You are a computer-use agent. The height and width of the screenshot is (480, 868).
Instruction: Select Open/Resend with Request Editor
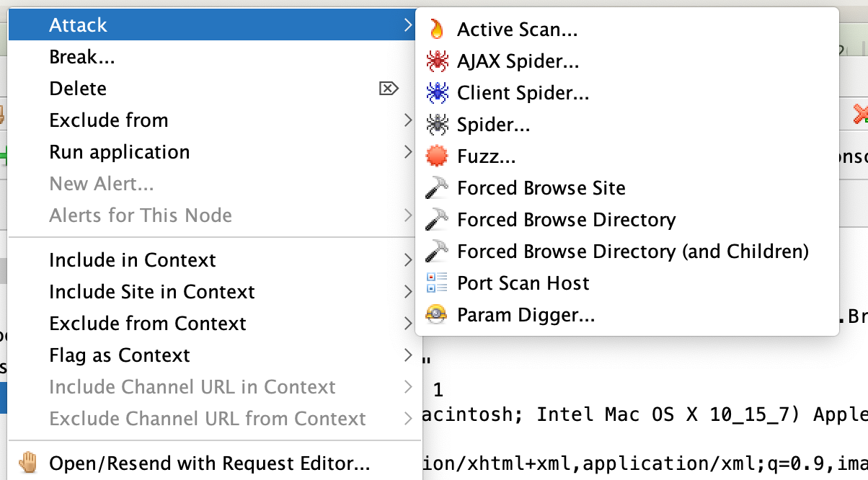pos(210,463)
